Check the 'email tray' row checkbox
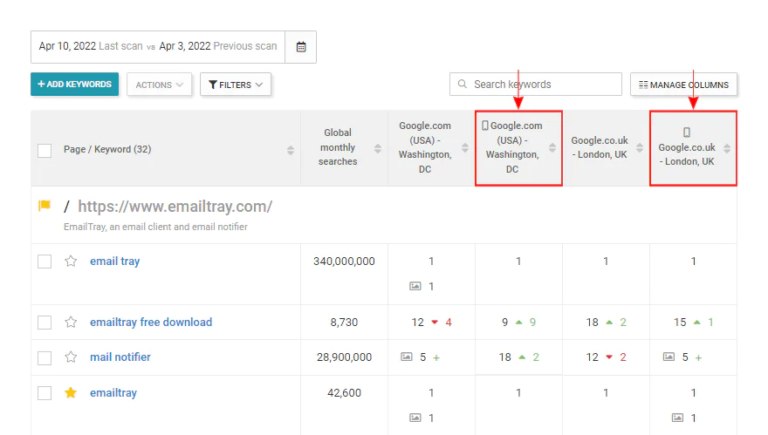The image size is (768, 435). pyautogui.click(x=45, y=262)
